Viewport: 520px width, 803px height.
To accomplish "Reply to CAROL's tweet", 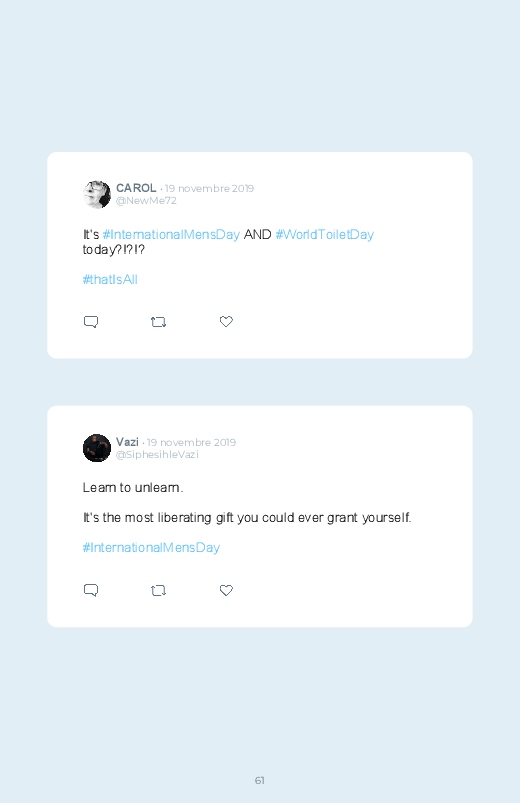I will (x=91, y=322).
